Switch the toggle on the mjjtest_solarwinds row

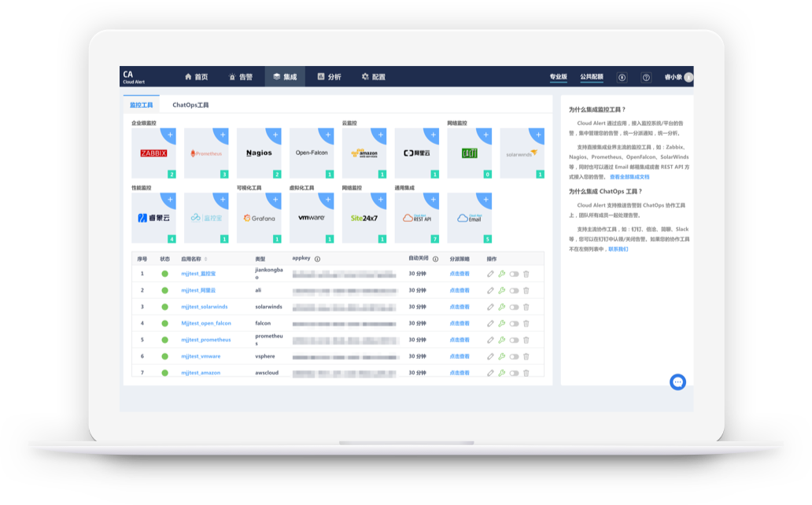click(515, 307)
